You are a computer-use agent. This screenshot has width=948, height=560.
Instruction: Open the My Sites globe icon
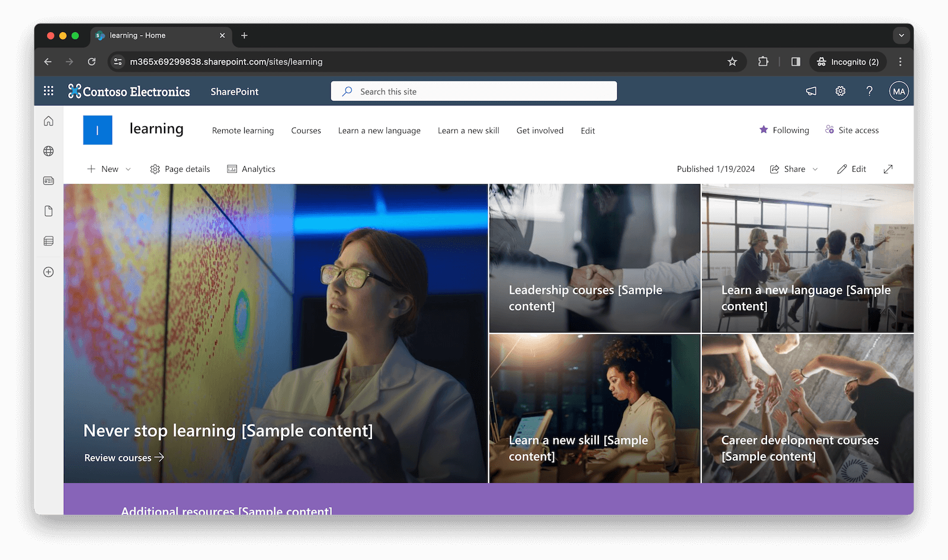point(48,151)
